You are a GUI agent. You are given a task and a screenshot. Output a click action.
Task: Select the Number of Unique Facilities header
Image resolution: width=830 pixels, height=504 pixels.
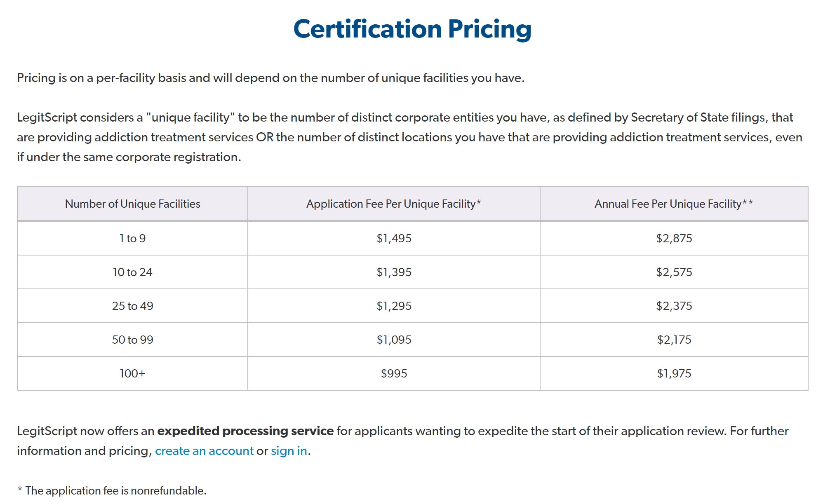pos(132,204)
